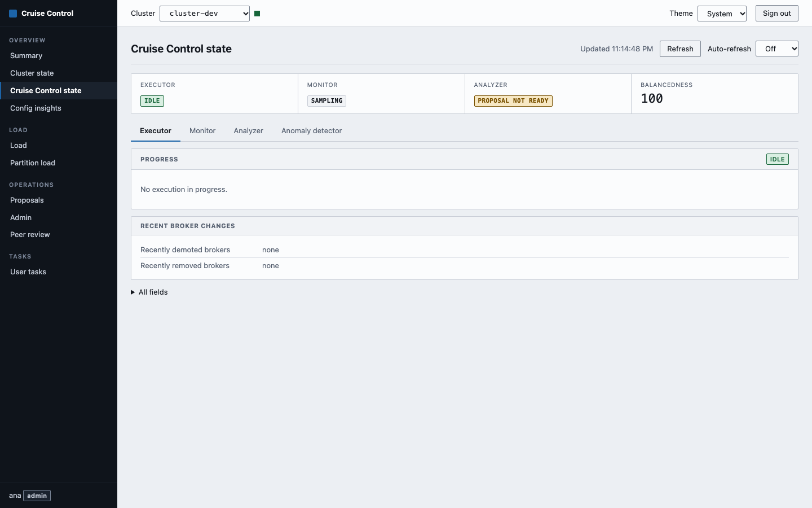The height and width of the screenshot is (508, 812).
Task: Click the IDLE badge in Progress header
Action: [778, 159]
